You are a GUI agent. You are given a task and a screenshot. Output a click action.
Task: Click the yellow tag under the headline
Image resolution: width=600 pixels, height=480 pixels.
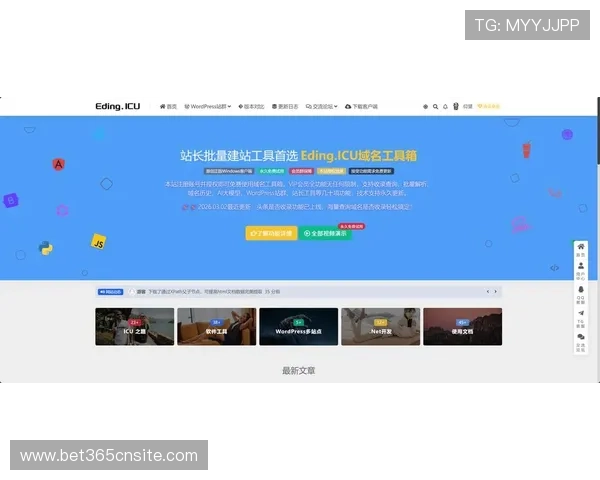point(331,171)
